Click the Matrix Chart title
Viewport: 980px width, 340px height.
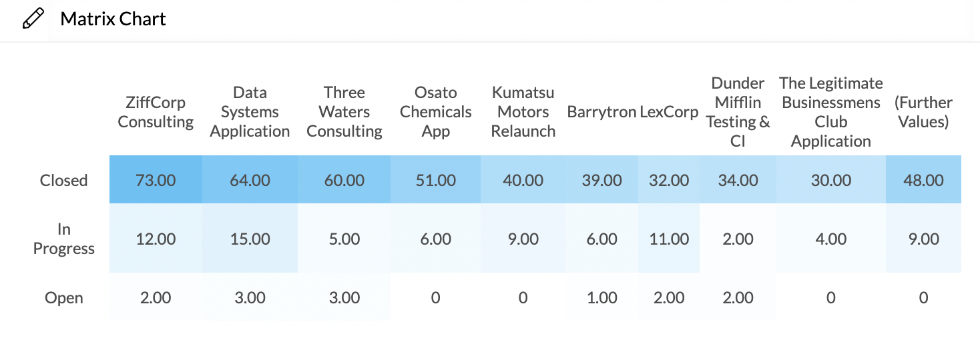(113, 19)
